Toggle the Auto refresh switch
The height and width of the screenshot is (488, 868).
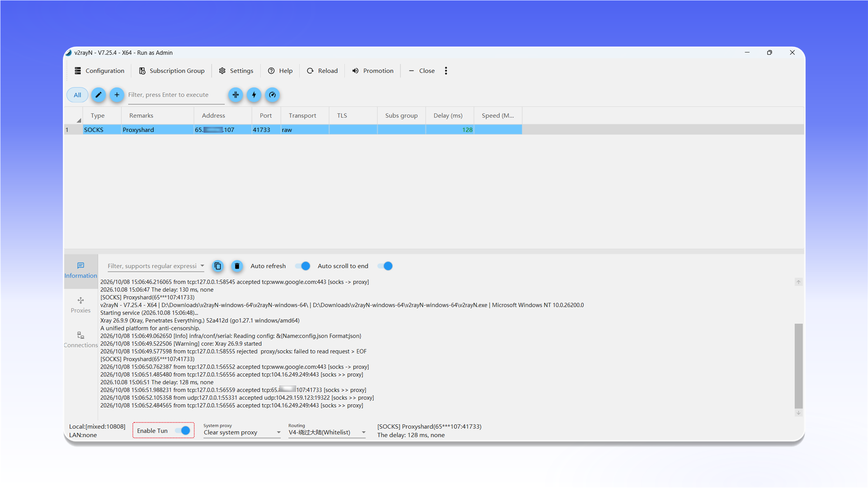coord(302,266)
